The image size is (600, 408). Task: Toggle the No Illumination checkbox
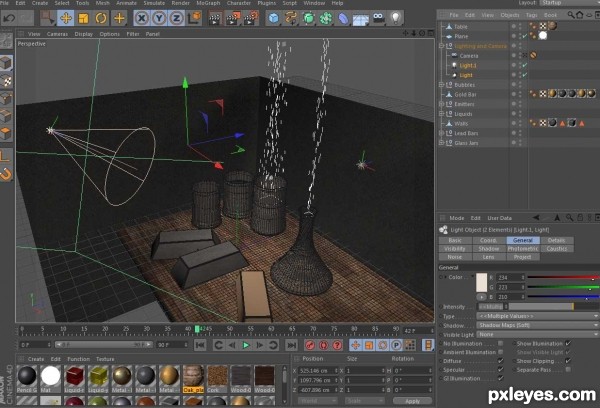pyautogui.click(x=500, y=343)
